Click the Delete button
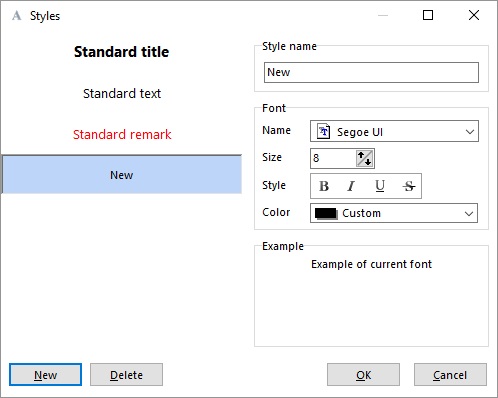 pyautogui.click(x=126, y=375)
